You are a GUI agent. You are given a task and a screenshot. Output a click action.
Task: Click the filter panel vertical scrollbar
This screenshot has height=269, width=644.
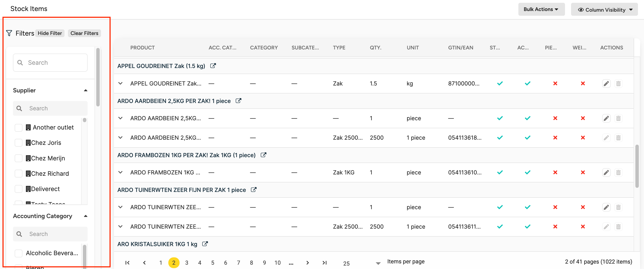pyautogui.click(x=98, y=78)
